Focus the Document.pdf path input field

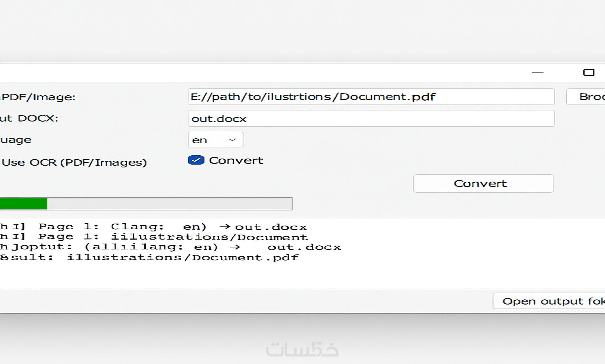[371, 97]
